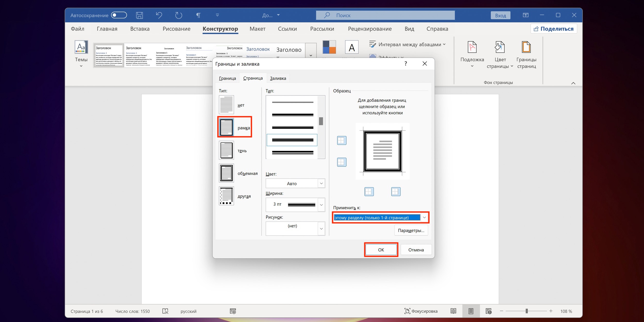Select the 'нет' border setting icon

click(x=226, y=105)
